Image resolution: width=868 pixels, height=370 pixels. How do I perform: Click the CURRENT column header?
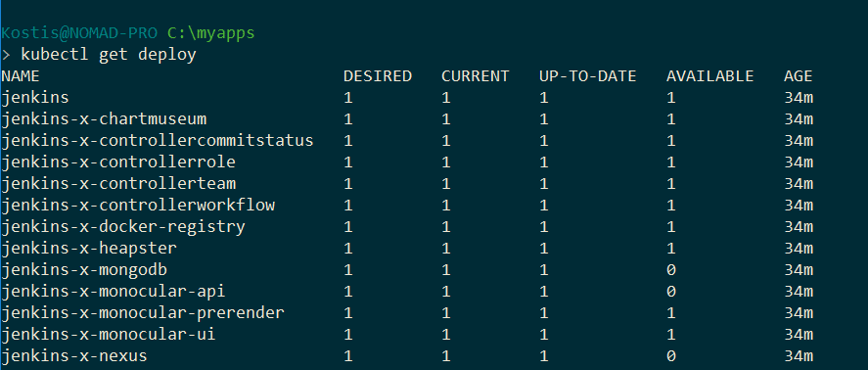pyautogui.click(x=475, y=76)
